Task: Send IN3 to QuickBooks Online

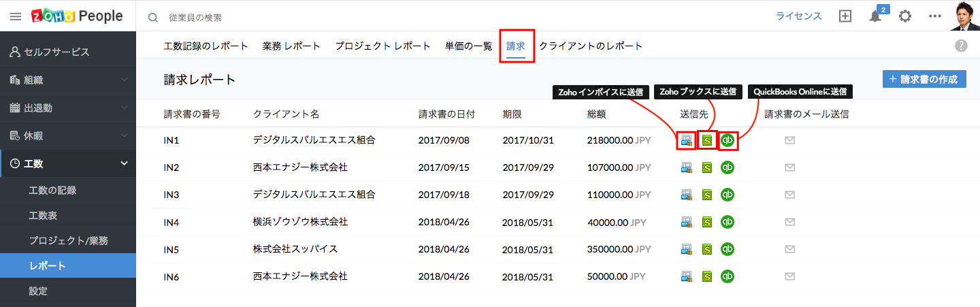Action: [x=728, y=195]
